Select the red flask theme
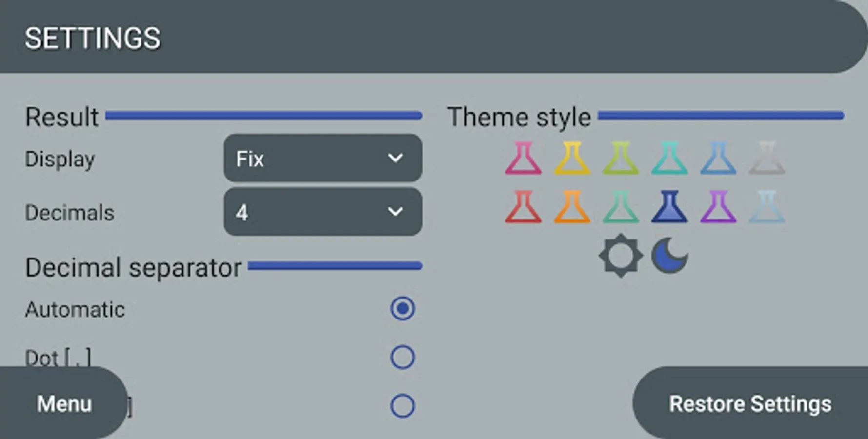868x439 pixels. 523,207
